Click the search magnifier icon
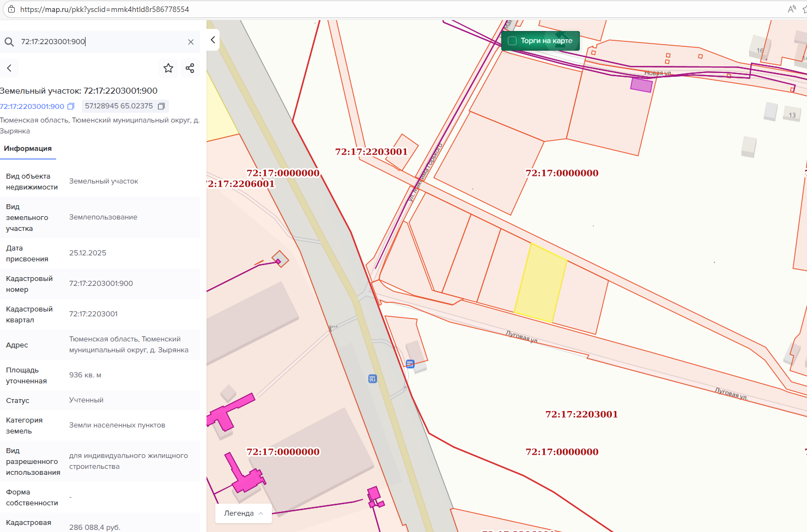 (x=9, y=42)
